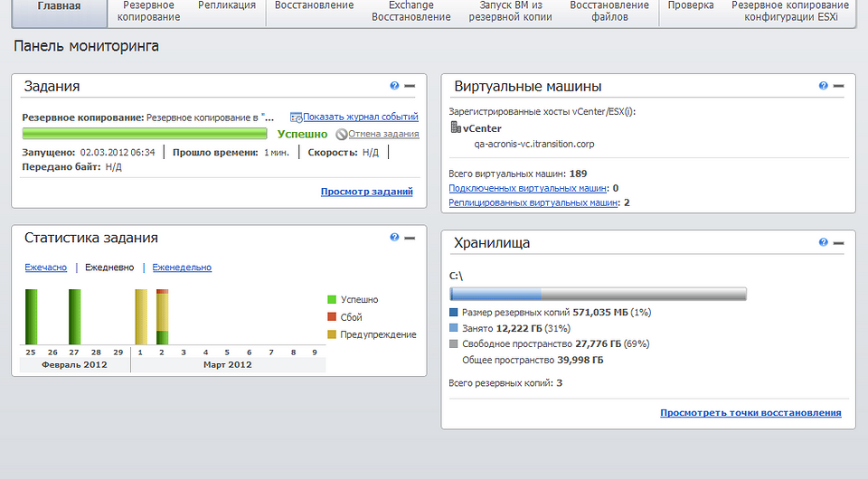
Task: Click the qa-acronis-vc.itransition.corp host name
Action: click(x=533, y=144)
